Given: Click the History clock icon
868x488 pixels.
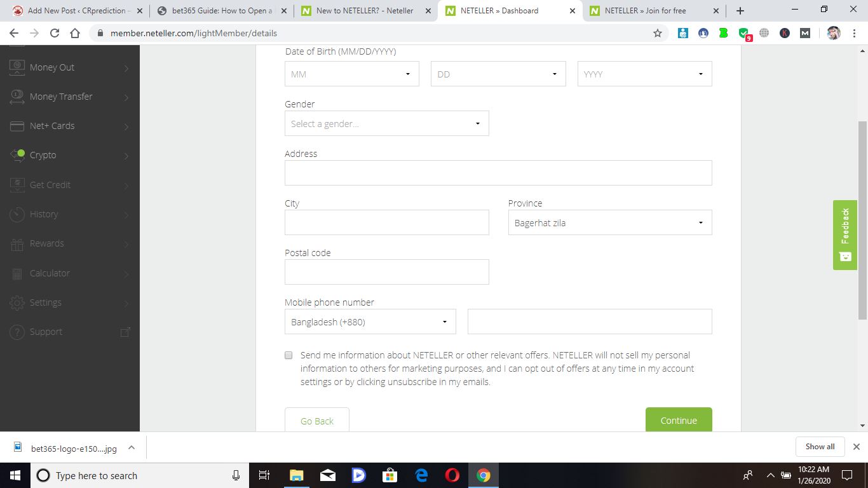Looking at the screenshot, I should coord(17,214).
